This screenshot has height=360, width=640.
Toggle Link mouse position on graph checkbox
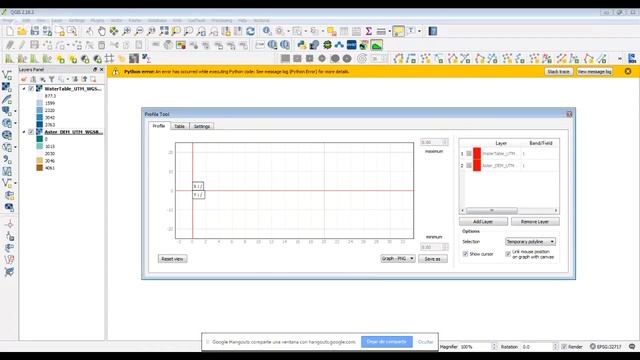point(508,254)
